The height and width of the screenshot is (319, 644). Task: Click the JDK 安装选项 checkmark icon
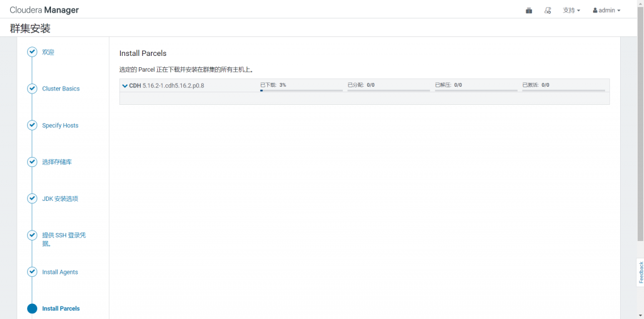click(x=32, y=198)
